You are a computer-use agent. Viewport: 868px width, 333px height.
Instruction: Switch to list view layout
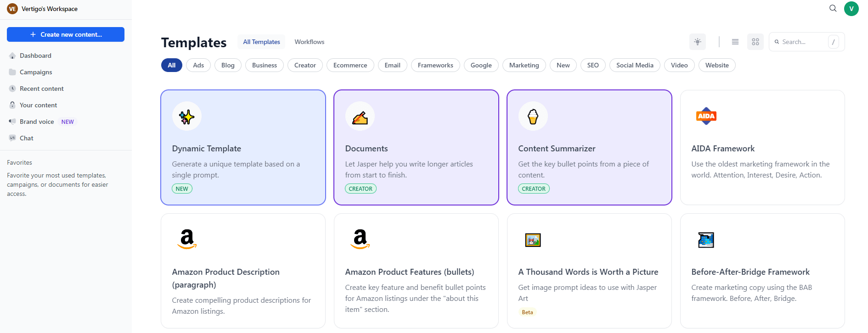coord(735,42)
